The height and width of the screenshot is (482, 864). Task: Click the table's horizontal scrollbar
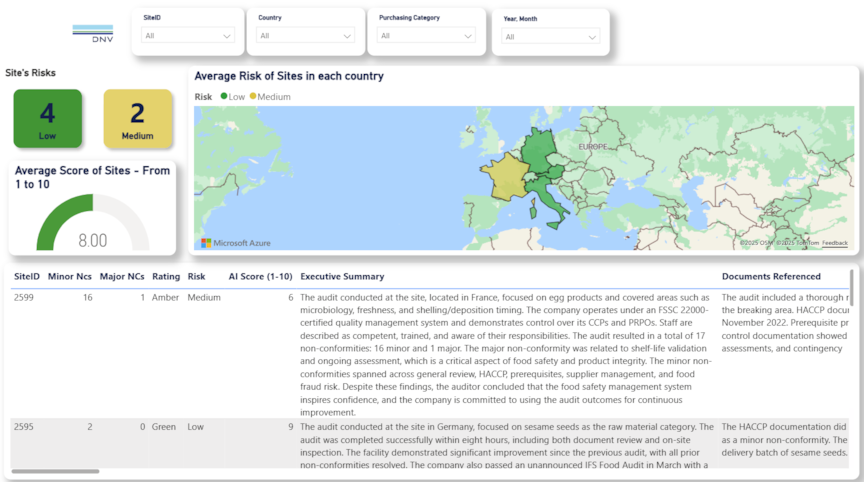55,471
